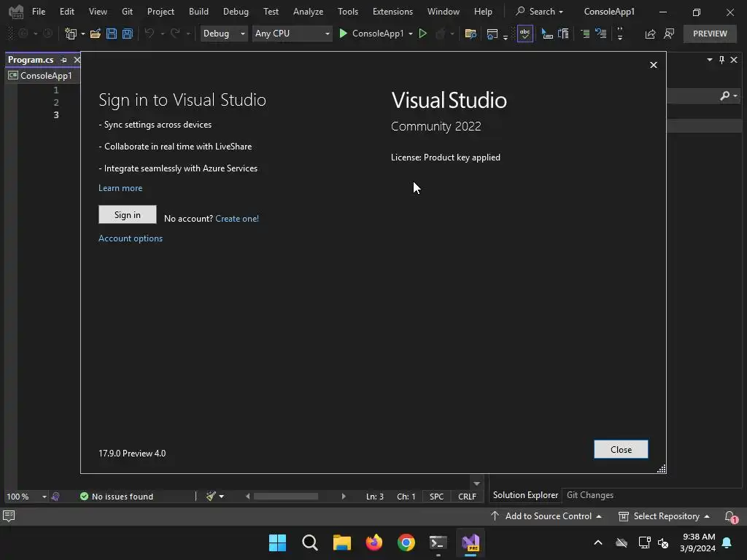Toggle the abc spell checker icon
This screenshot has height=560, width=747.
pos(525,34)
